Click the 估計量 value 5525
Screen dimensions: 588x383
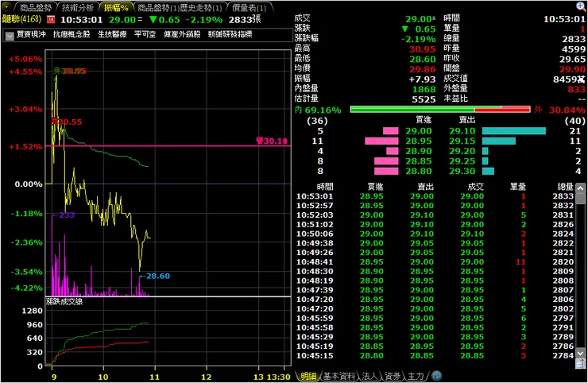pos(424,99)
